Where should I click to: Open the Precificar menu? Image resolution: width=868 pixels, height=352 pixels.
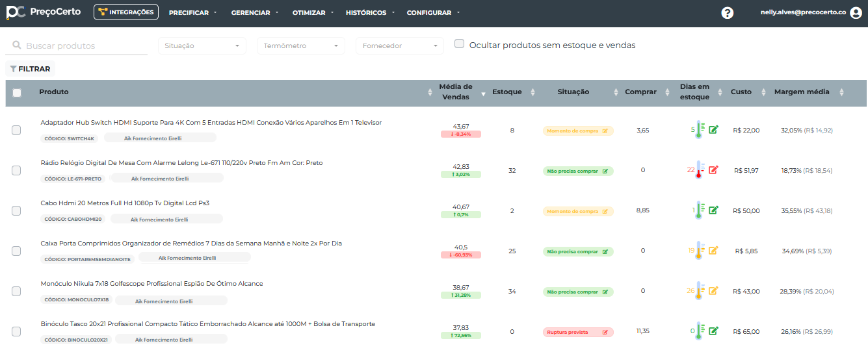[192, 13]
